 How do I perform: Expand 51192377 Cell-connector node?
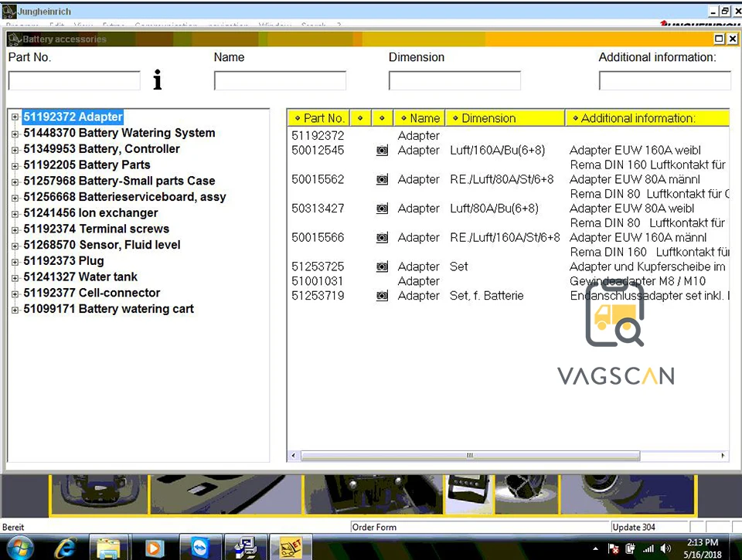[15, 294]
